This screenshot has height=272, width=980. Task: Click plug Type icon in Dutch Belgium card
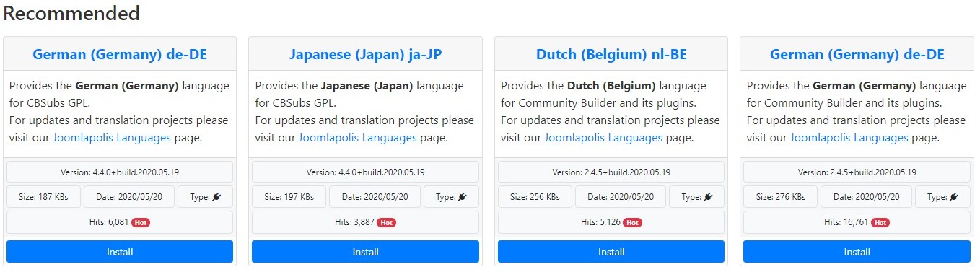point(709,197)
